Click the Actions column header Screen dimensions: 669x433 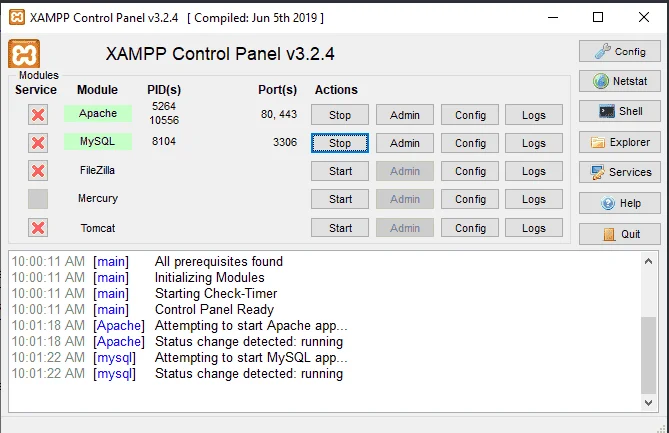tap(336, 90)
